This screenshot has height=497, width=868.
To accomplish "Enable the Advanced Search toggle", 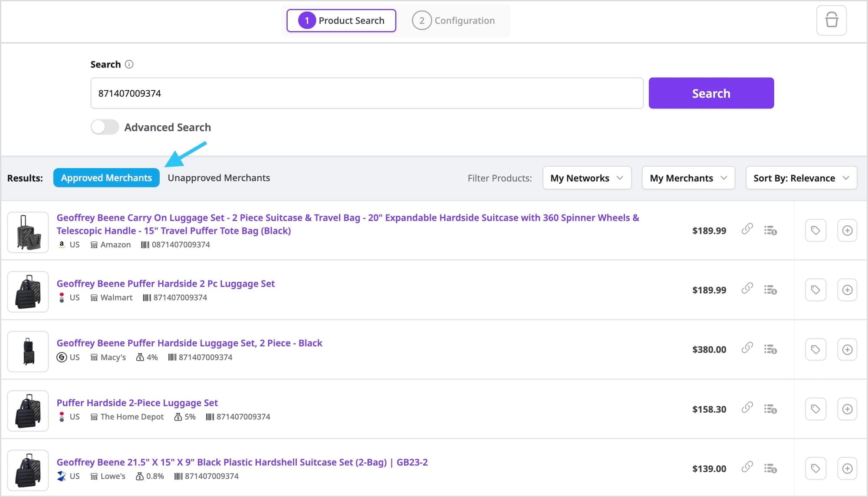I will (105, 127).
